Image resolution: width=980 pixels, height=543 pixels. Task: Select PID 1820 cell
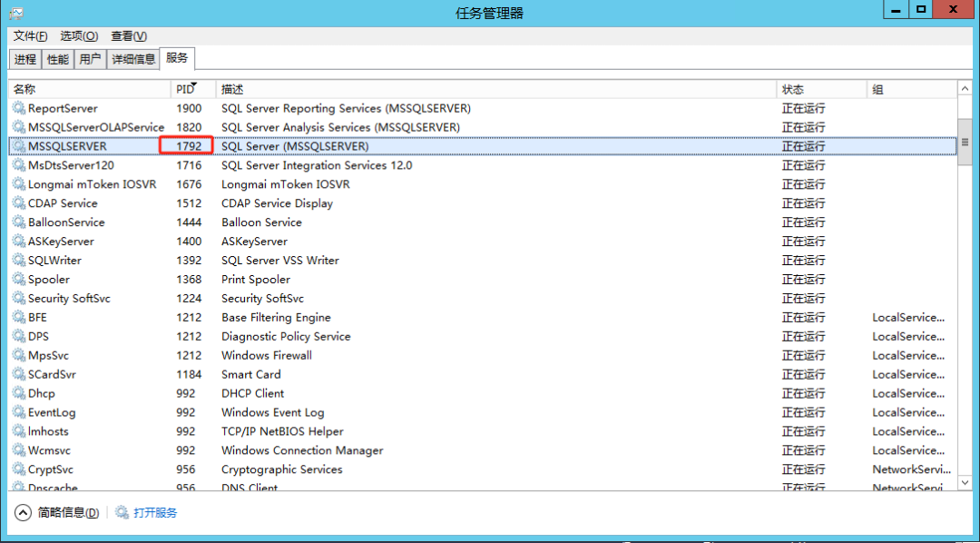189,127
